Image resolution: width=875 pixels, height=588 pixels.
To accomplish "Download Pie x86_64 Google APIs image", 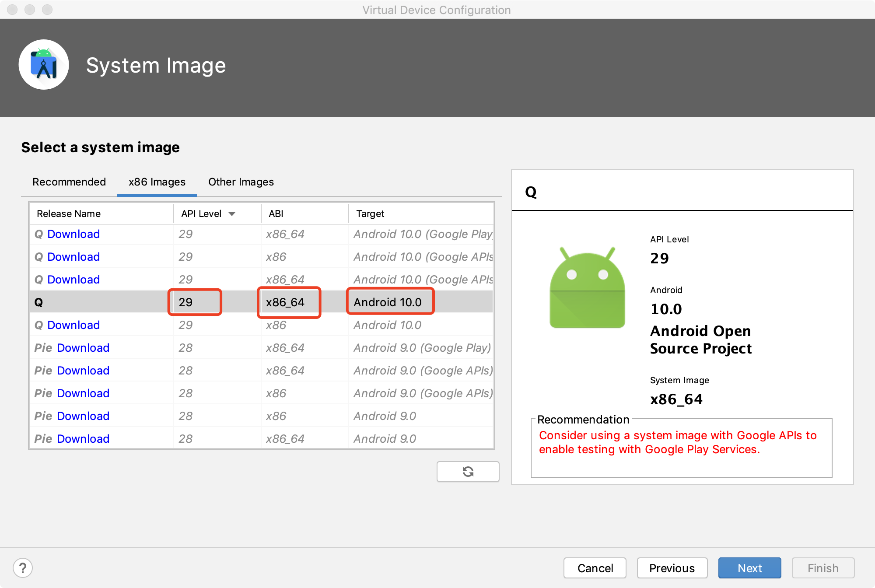I will coord(83,371).
